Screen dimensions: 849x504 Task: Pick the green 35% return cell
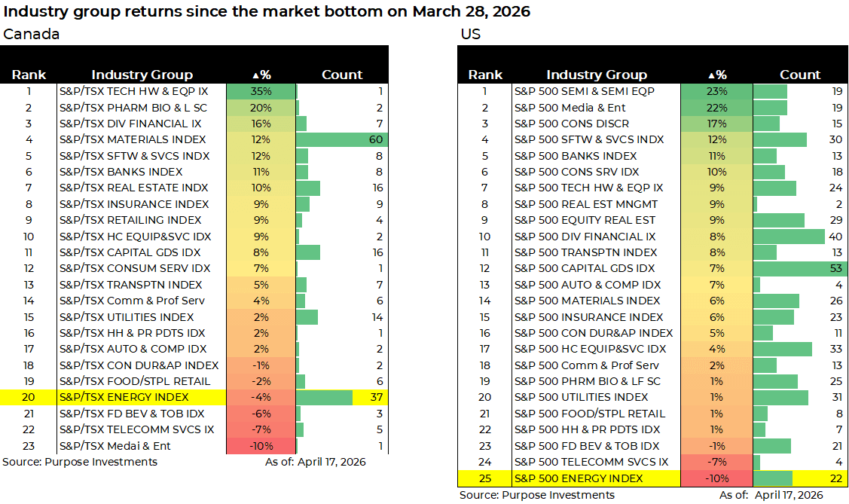coord(261,91)
